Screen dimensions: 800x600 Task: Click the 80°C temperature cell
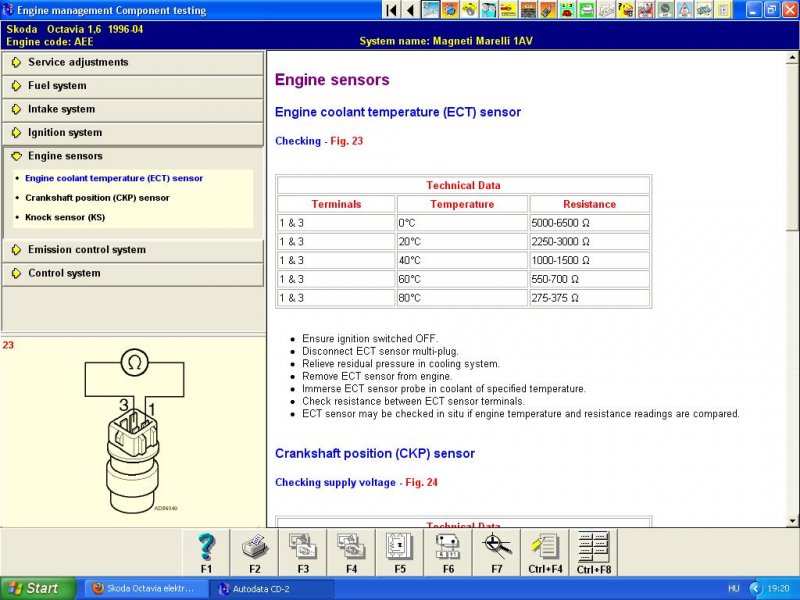click(x=462, y=298)
